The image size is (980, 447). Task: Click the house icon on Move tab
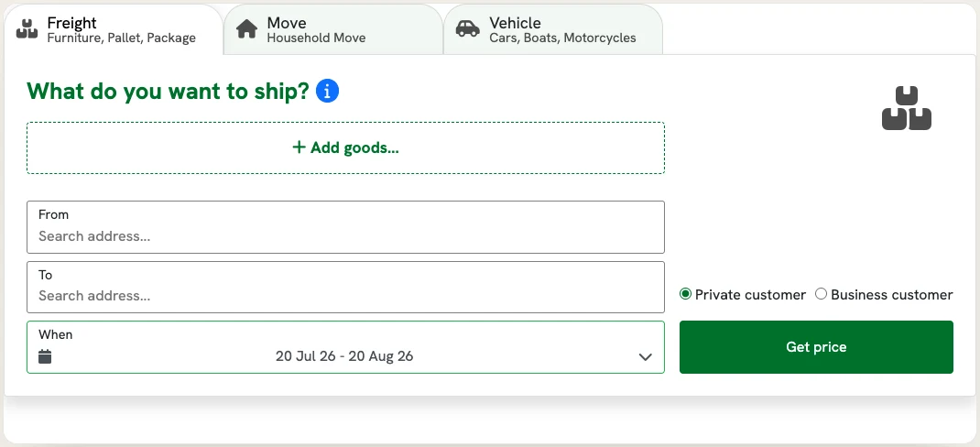tap(247, 28)
